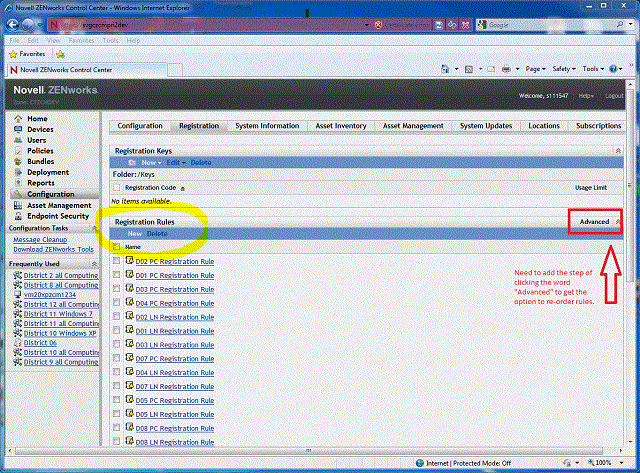Click the Users icon in sidebar

click(x=18, y=140)
